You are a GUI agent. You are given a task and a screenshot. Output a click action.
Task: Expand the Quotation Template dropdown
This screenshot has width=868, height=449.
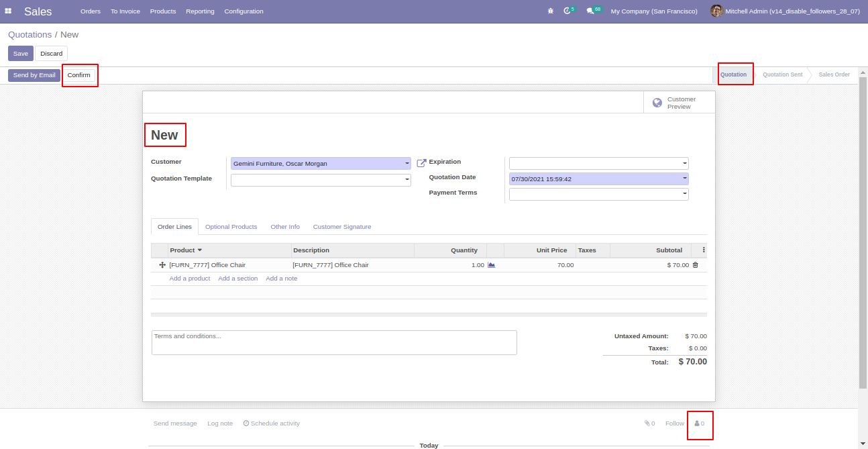pyautogui.click(x=407, y=180)
